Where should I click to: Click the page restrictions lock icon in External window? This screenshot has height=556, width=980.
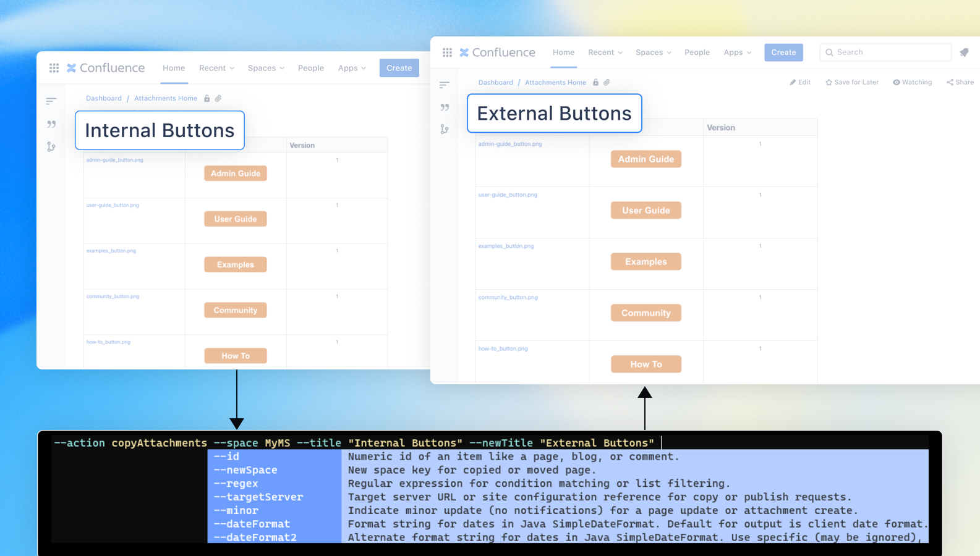click(595, 82)
